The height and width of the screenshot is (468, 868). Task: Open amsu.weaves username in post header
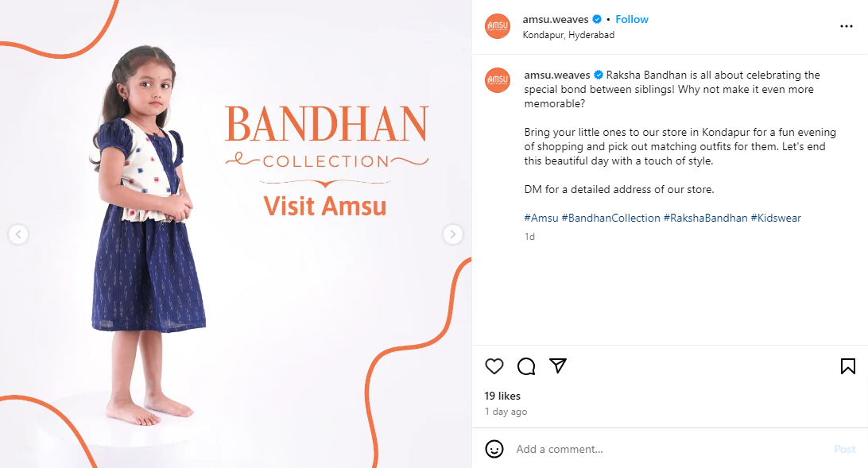556,19
